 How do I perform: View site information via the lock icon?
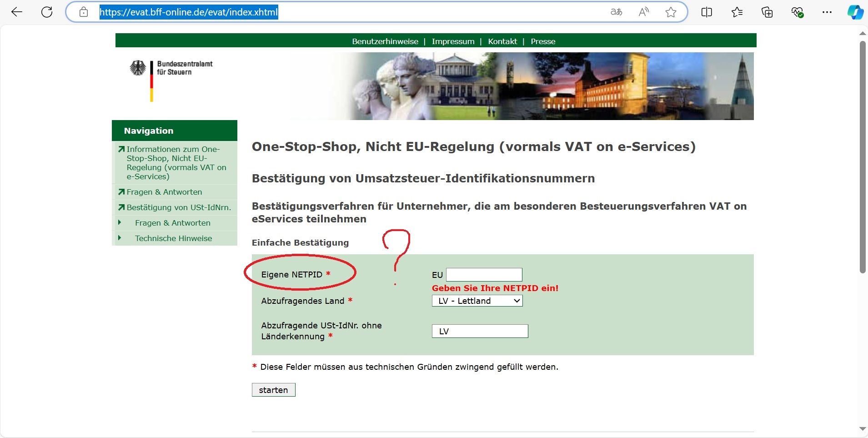[x=83, y=12]
